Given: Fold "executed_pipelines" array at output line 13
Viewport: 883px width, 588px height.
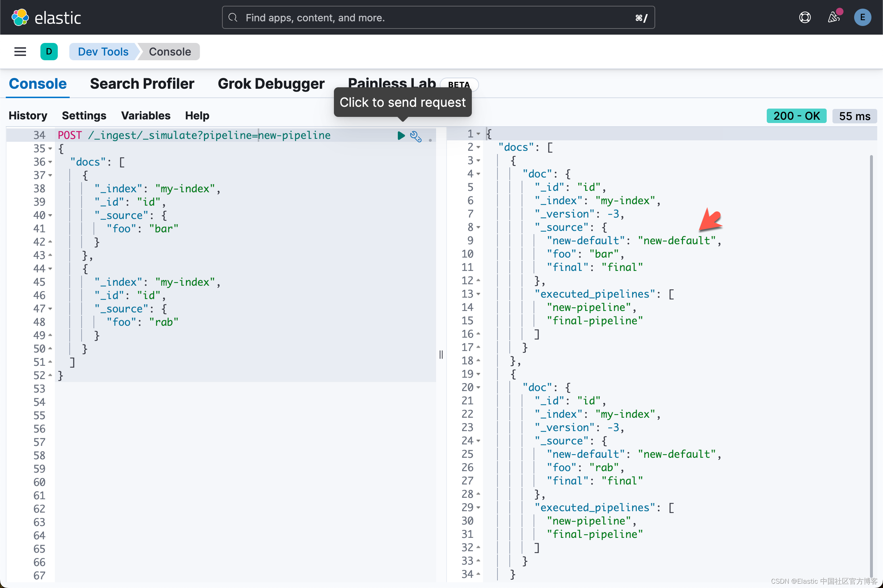Looking at the screenshot, I should click(478, 294).
